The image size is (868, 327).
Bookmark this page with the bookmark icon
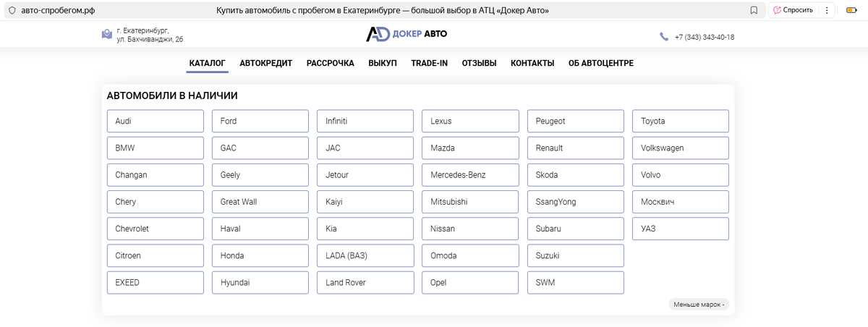pyautogui.click(x=754, y=10)
